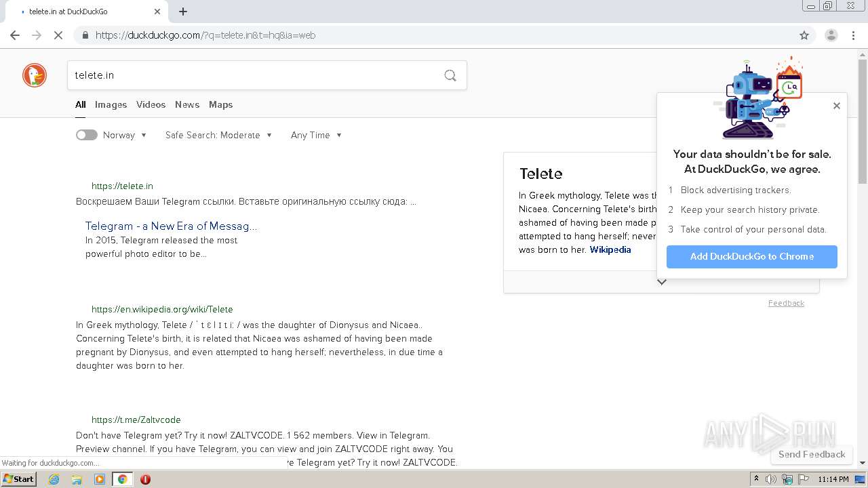Viewport: 868px width, 488px height.
Task: Click the red Opera taskbar icon
Action: 145,479
